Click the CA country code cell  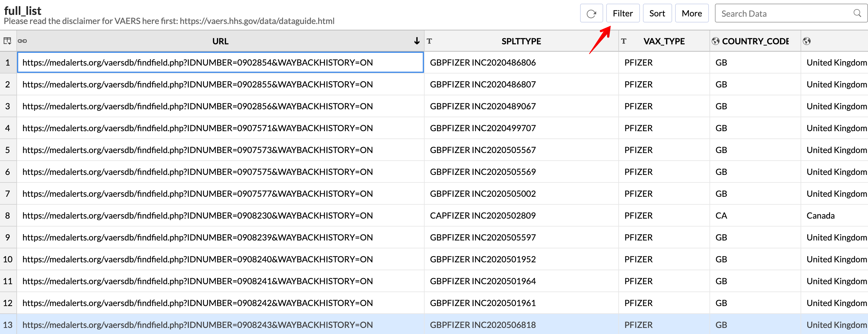coord(755,215)
